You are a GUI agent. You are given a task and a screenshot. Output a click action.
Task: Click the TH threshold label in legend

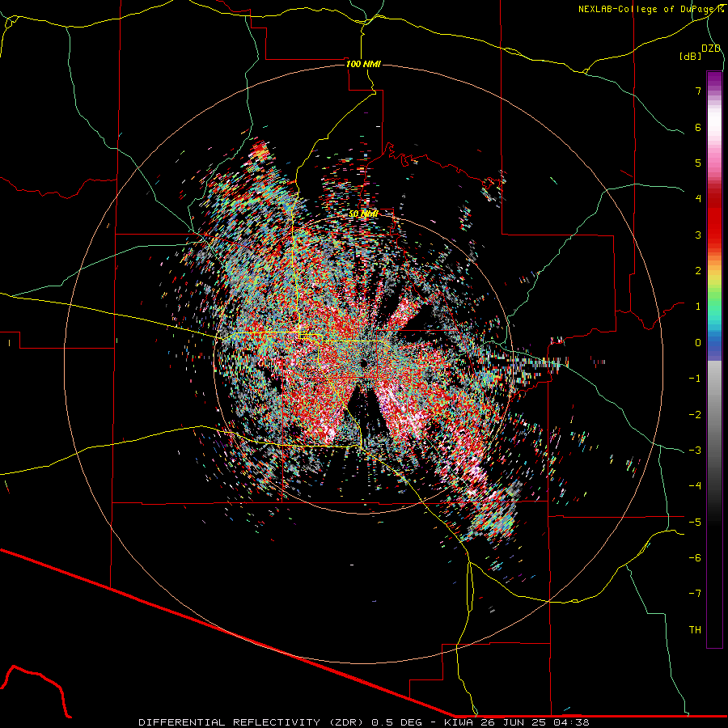(695, 630)
